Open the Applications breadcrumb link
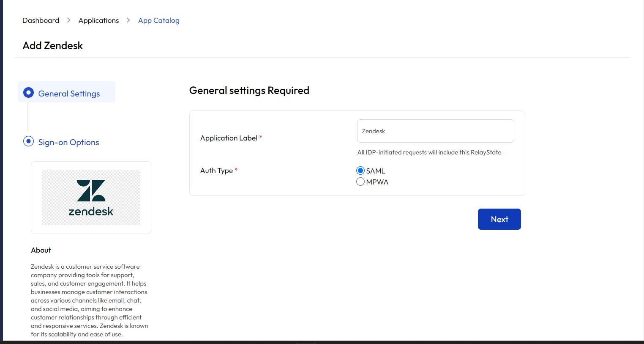The width and height of the screenshot is (644, 344). [x=98, y=20]
